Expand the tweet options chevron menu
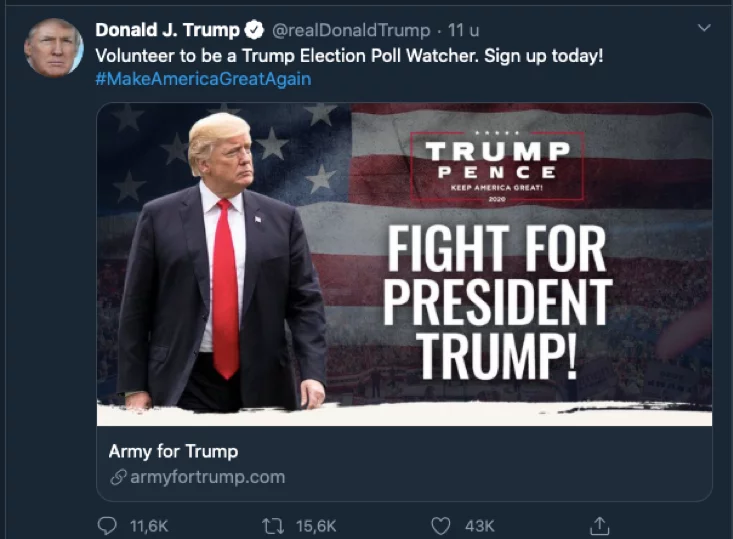Screen dimensions: 733x539 pyautogui.click(x=704, y=28)
